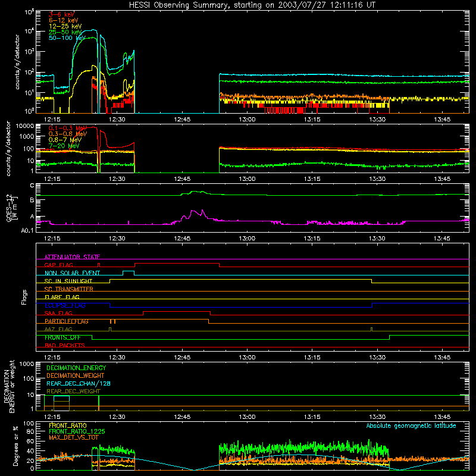Click the 0.3-0.8 MeV legend label

(68, 134)
